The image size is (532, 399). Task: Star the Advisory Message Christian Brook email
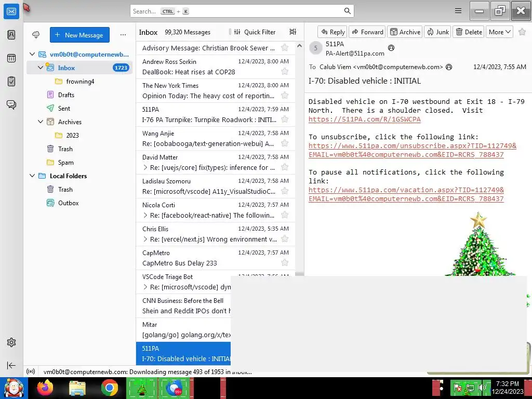pos(285,47)
